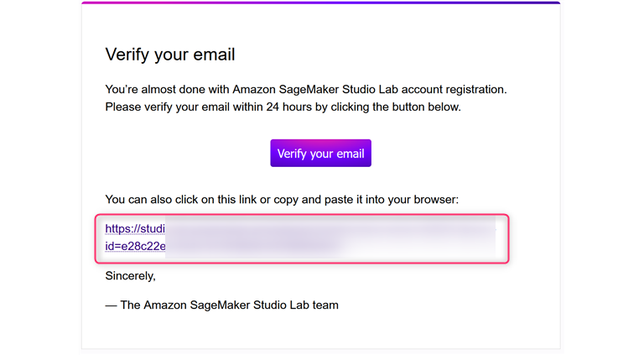Click the "Sincerely," closing line
This screenshot has height=355, width=644.
tap(130, 275)
